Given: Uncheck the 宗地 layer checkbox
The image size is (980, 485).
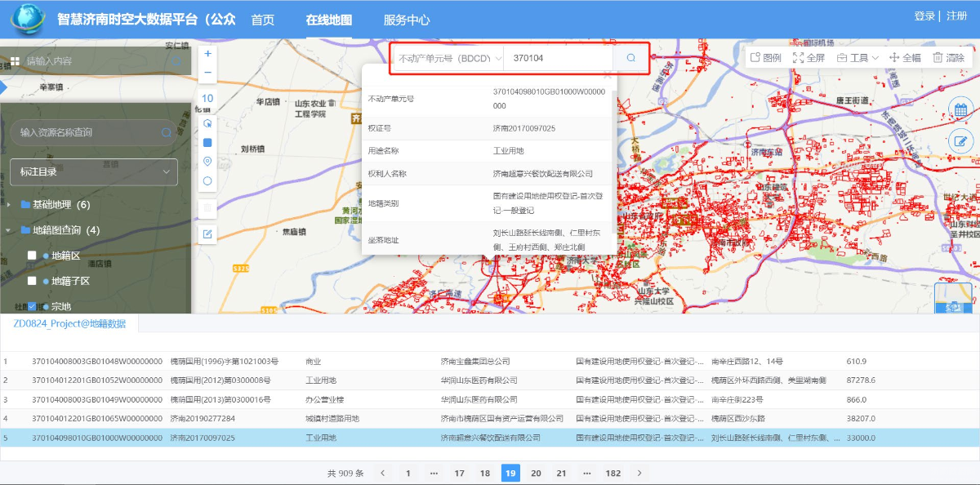Looking at the screenshot, I should click(x=32, y=307).
